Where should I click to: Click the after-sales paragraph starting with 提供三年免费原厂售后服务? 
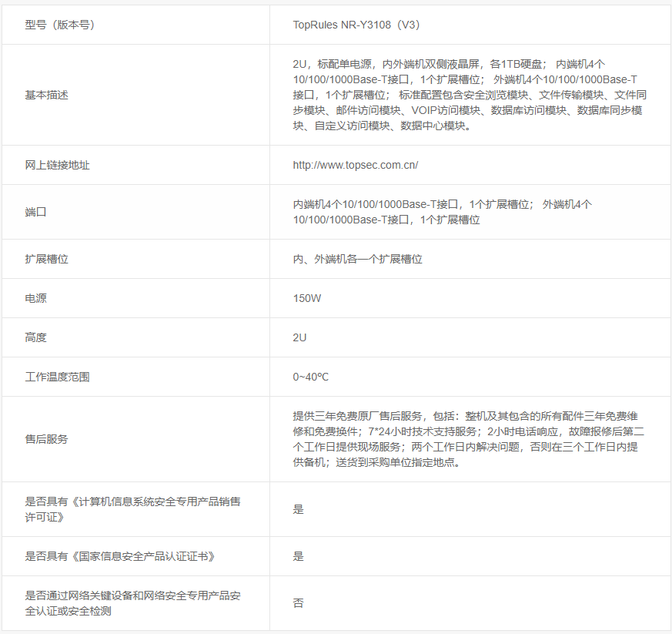(x=469, y=439)
